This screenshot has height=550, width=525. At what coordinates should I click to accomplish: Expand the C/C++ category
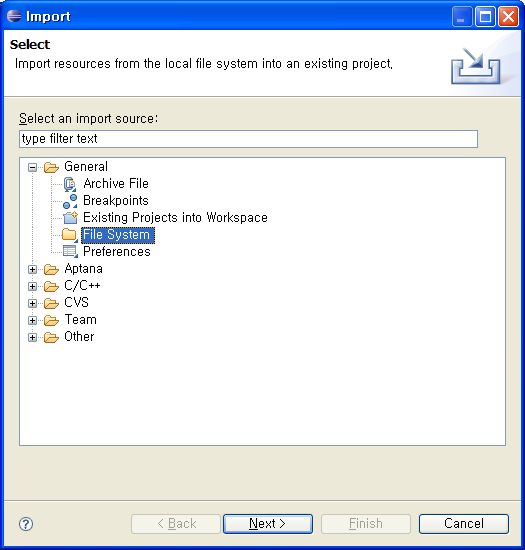[x=32, y=286]
